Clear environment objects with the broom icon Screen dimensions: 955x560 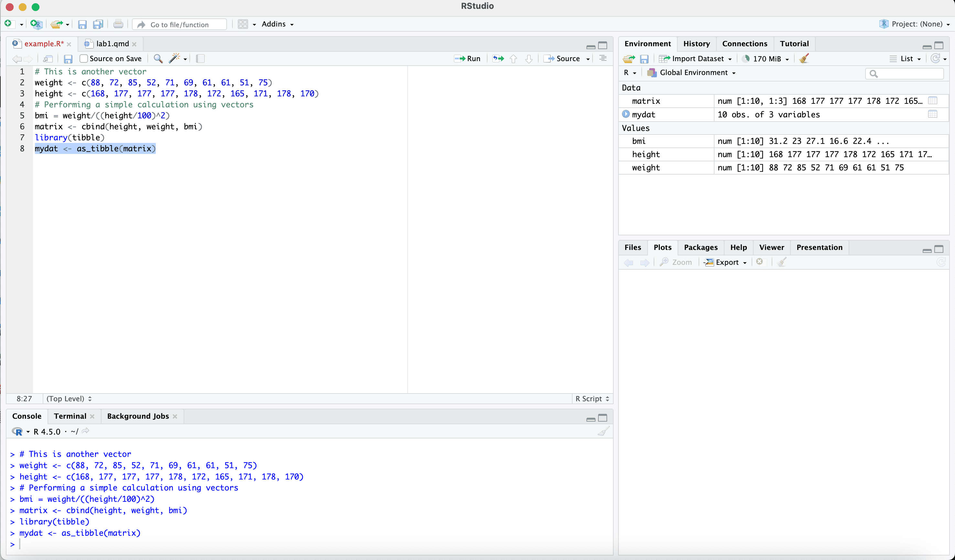804,59
